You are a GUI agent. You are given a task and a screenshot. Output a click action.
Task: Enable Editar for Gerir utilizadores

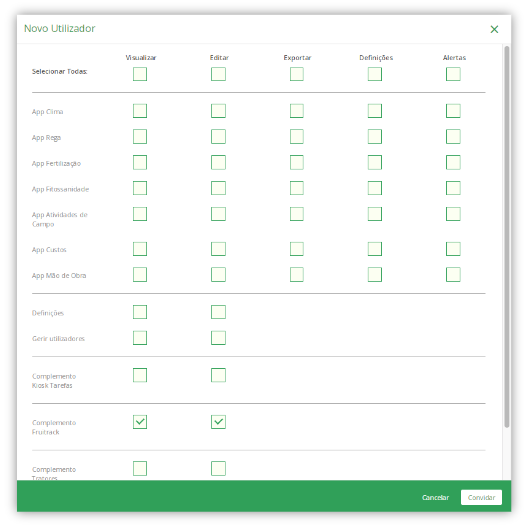[x=218, y=338]
